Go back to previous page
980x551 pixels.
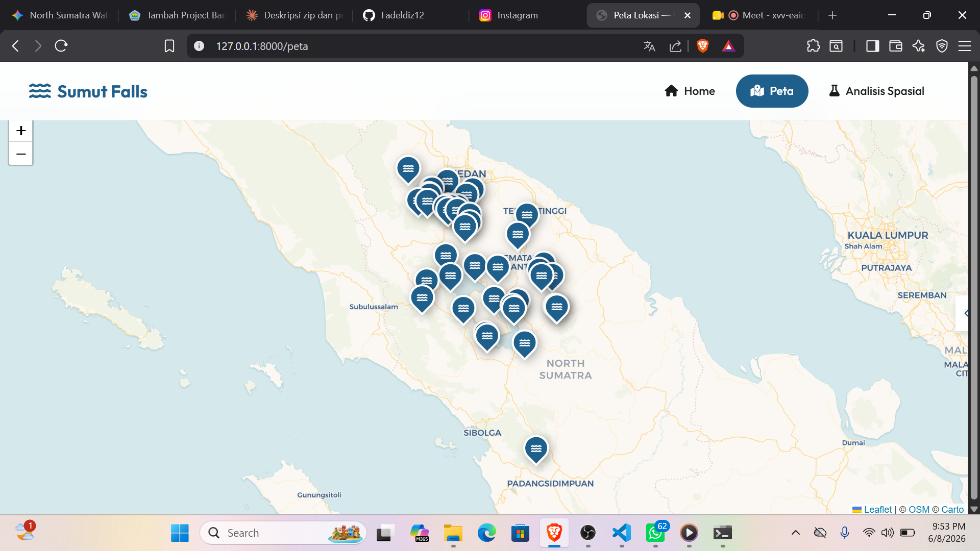(15, 46)
